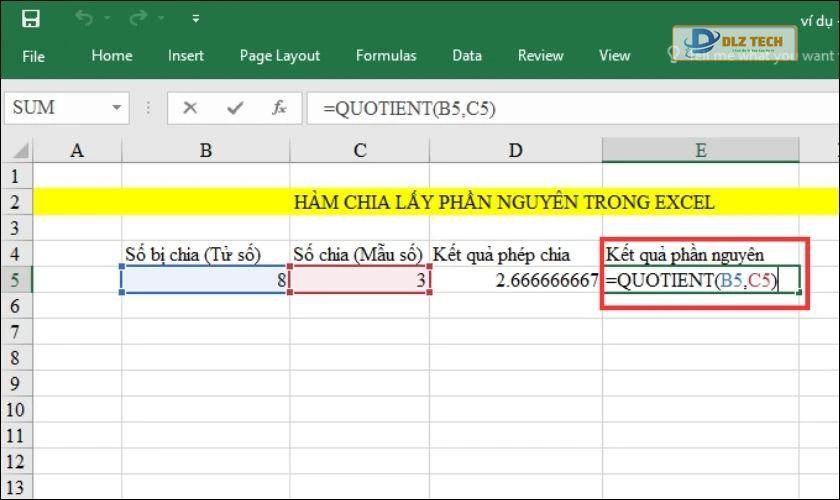This screenshot has height=500, width=840.
Task: Select column D header
Action: pos(516,151)
